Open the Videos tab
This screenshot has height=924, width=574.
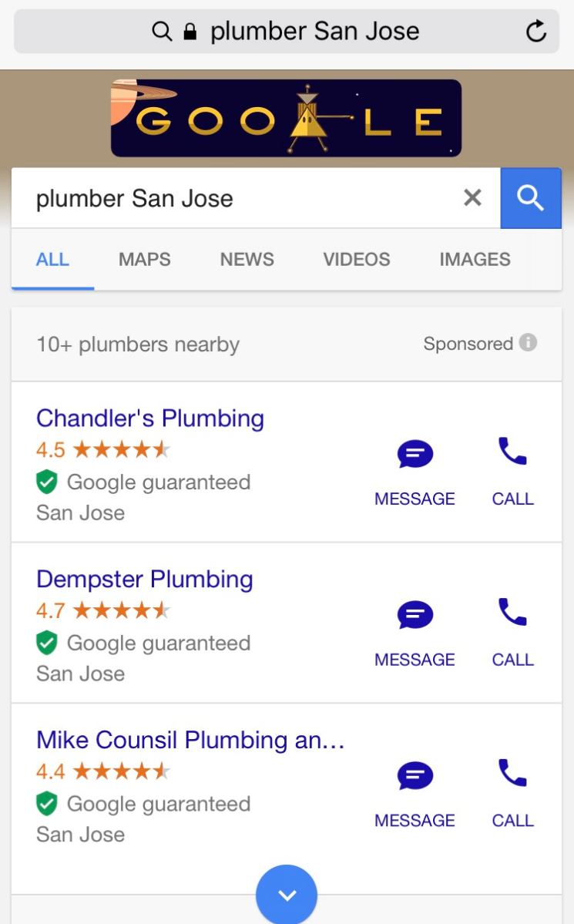357,260
